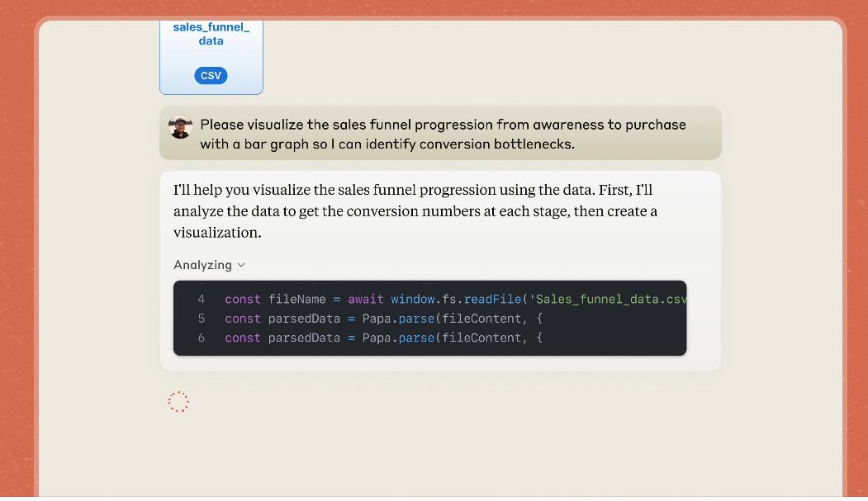This screenshot has width=868, height=501.
Task: Click Papa.parse on code line 5
Action: [x=398, y=318]
